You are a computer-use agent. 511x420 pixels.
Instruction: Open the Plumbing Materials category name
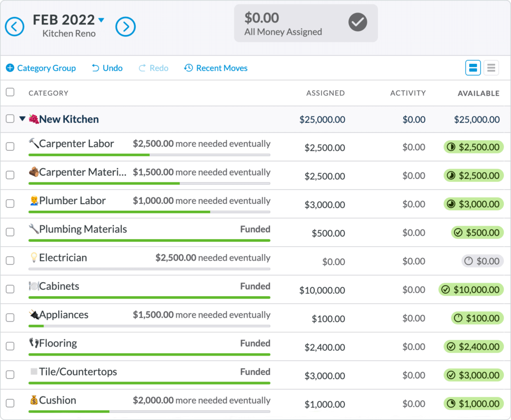(x=83, y=229)
